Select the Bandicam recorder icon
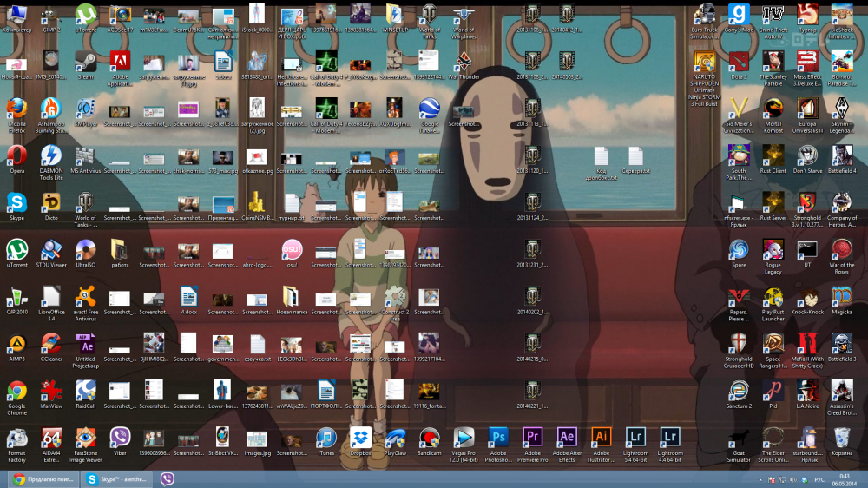 point(429,442)
